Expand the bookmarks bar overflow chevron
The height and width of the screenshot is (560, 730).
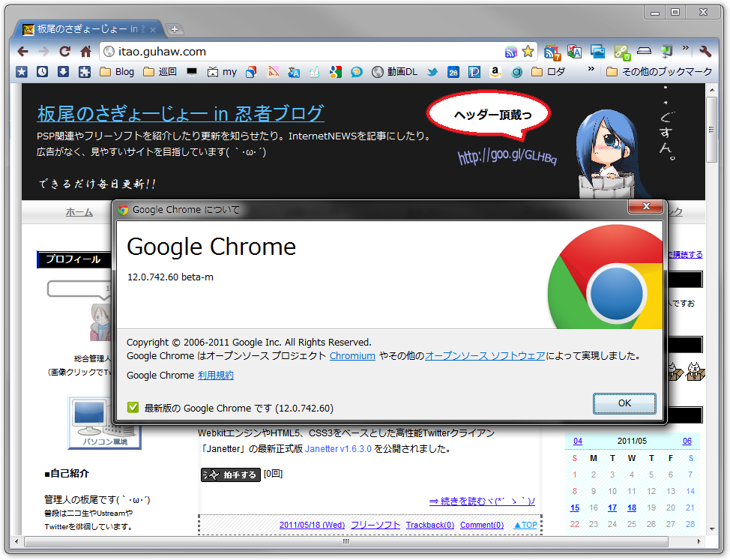point(591,69)
